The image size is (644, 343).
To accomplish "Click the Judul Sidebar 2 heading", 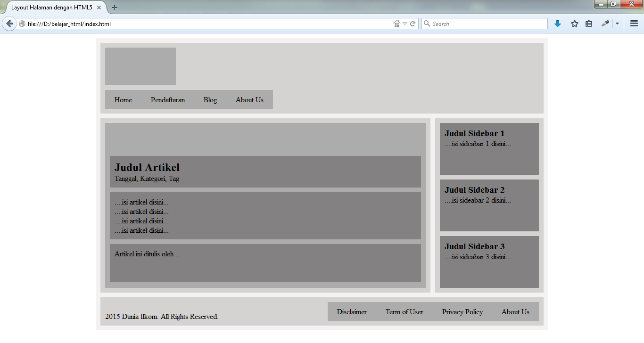I will pos(474,190).
